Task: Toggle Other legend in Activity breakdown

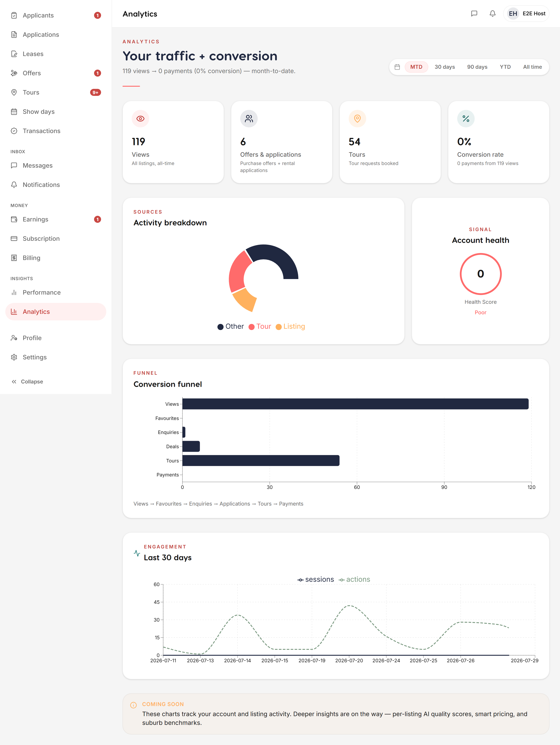Action: 231,326
